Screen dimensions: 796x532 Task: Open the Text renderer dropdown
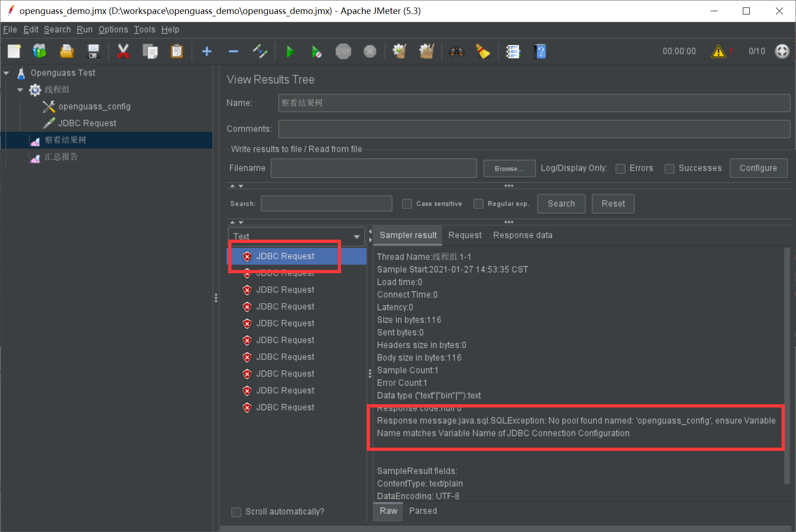coord(296,236)
